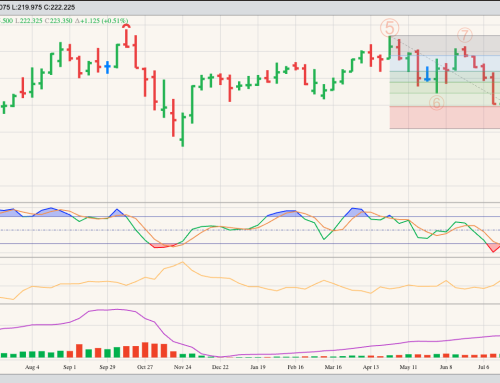Screen dimensions: 500x383
Task: Select the red retracement zone rectangle
Action: [445, 117]
